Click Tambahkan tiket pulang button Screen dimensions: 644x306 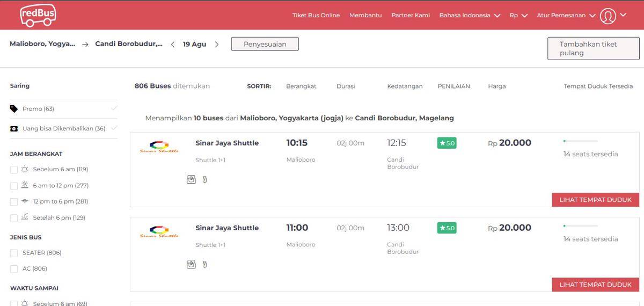pos(593,48)
